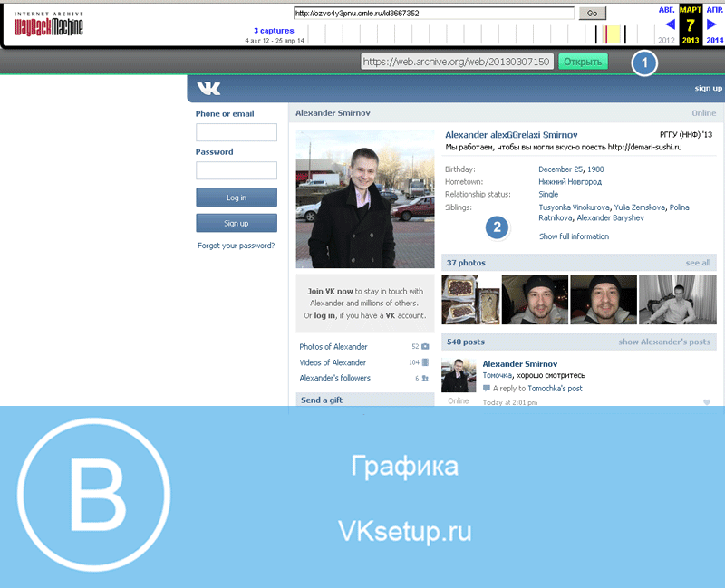Open Videos of Alexander link

coord(333,363)
